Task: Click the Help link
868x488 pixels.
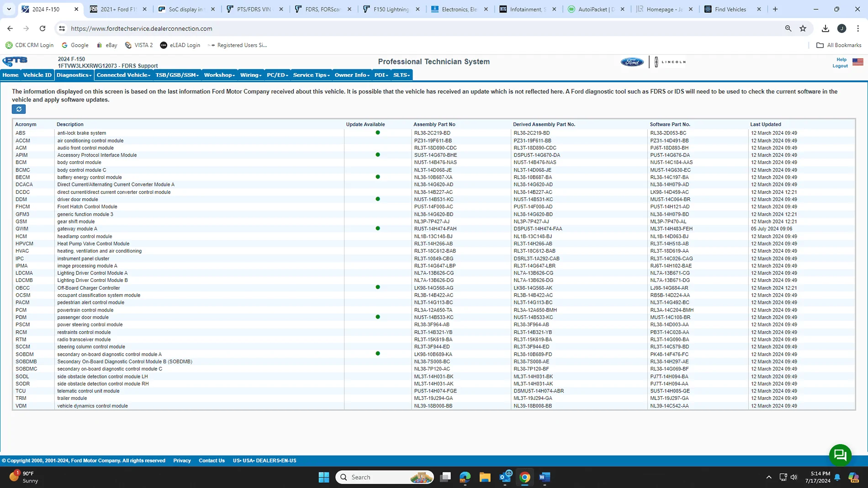Action: click(841, 59)
